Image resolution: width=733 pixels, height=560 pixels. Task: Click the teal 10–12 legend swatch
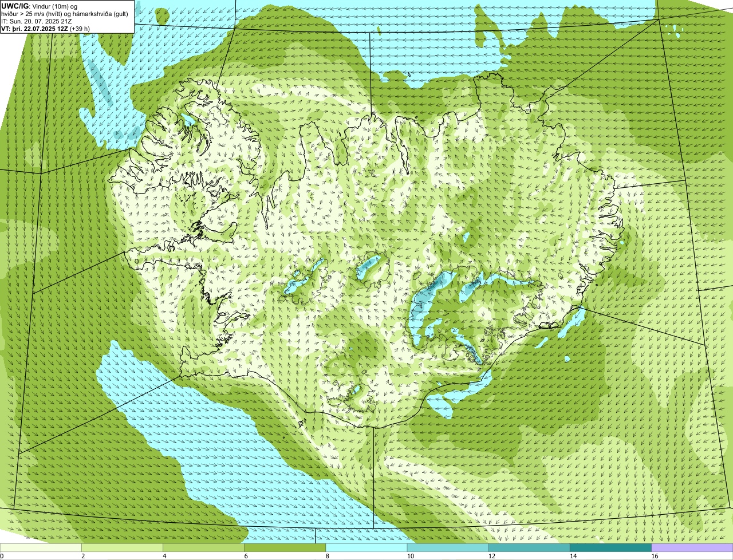[x=448, y=548]
